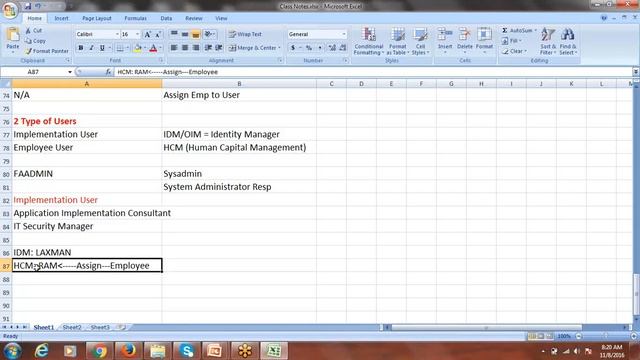The image size is (640, 360).
Task: Open Find & Select menu
Action: 568,41
